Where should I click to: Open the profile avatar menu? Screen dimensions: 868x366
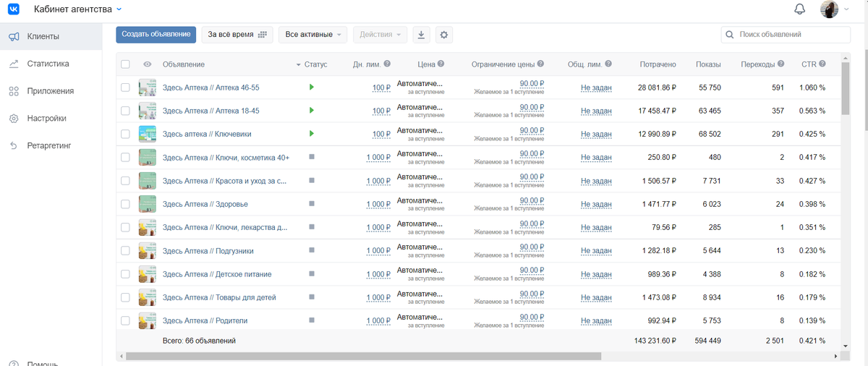click(835, 9)
